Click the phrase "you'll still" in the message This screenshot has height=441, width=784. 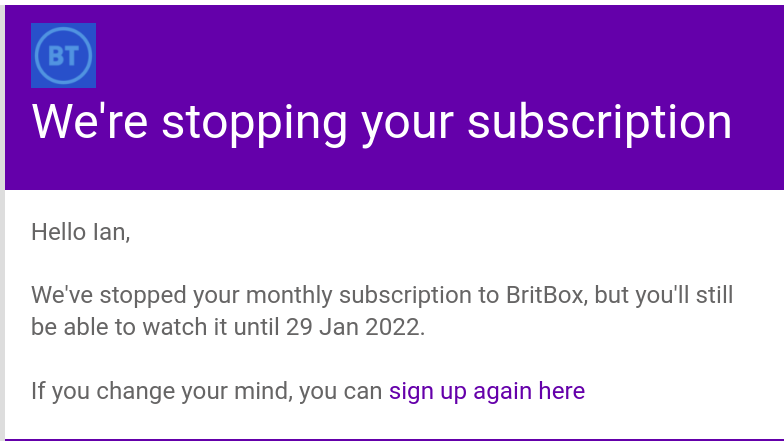[x=684, y=295]
